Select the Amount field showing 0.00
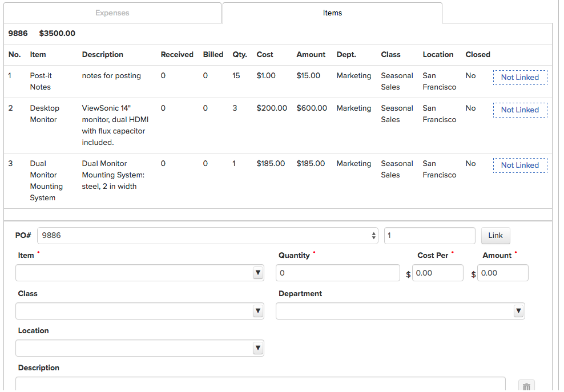This screenshot has width=564, height=392. 502,272
